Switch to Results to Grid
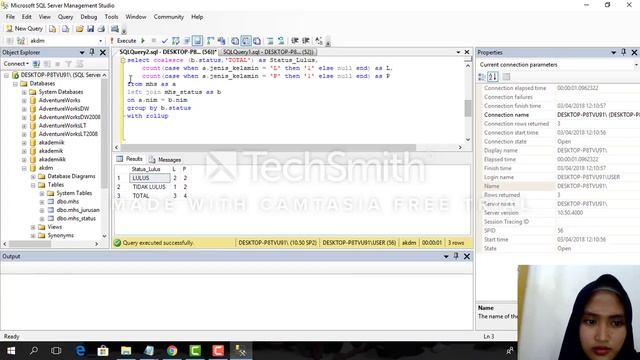This screenshot has width=640, height=360. click(x=246, y=41)
